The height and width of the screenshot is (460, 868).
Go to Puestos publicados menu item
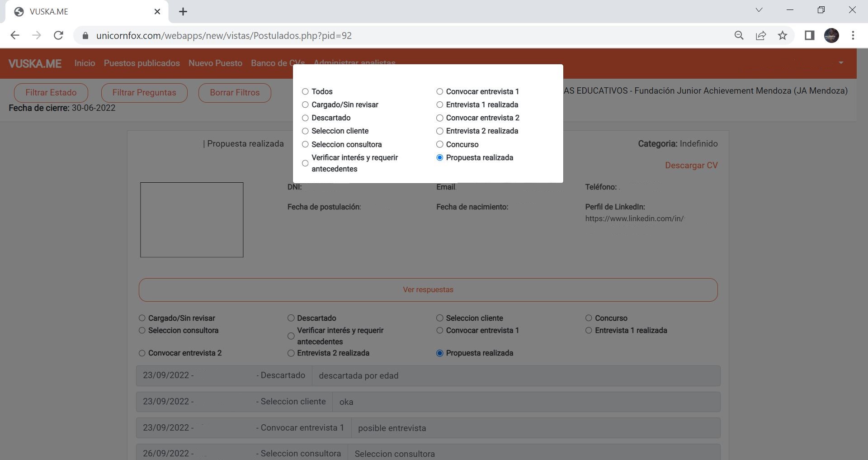click(142, 63)
